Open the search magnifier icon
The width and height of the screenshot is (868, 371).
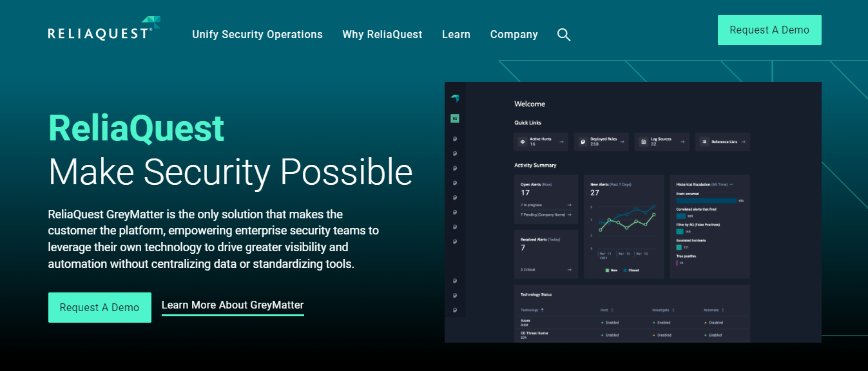point(564,35)
